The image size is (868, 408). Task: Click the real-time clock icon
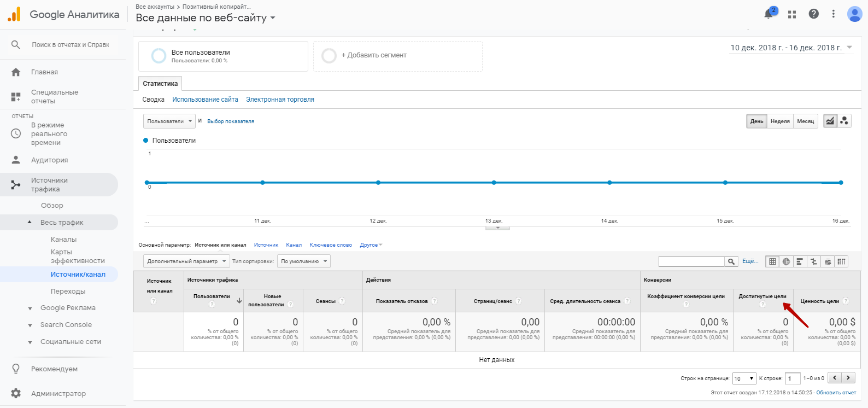[16, 133]
